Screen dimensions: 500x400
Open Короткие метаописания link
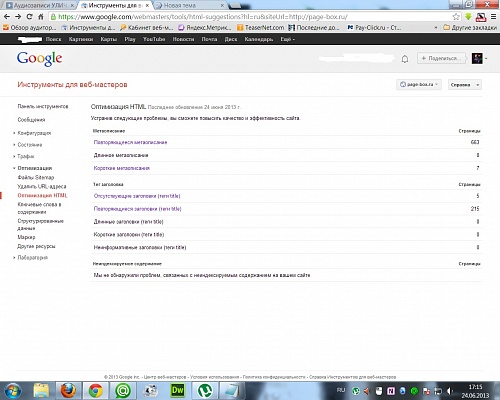(122, 168)
